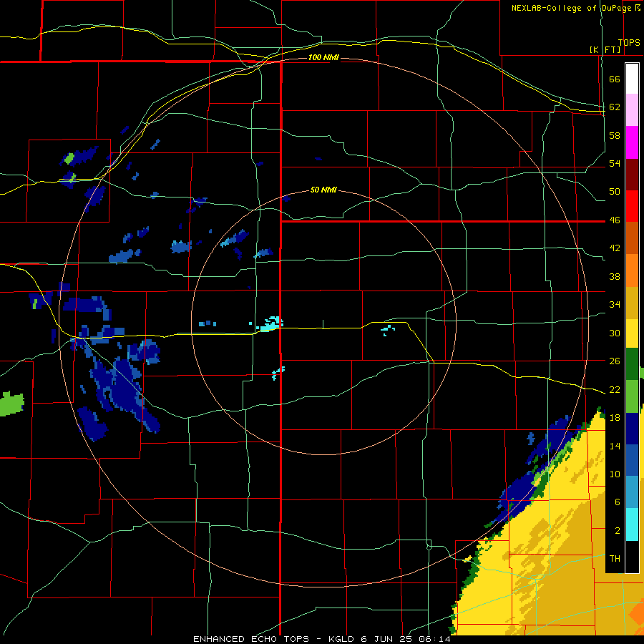Click the 100 NMI range ring label

(323, 57)
